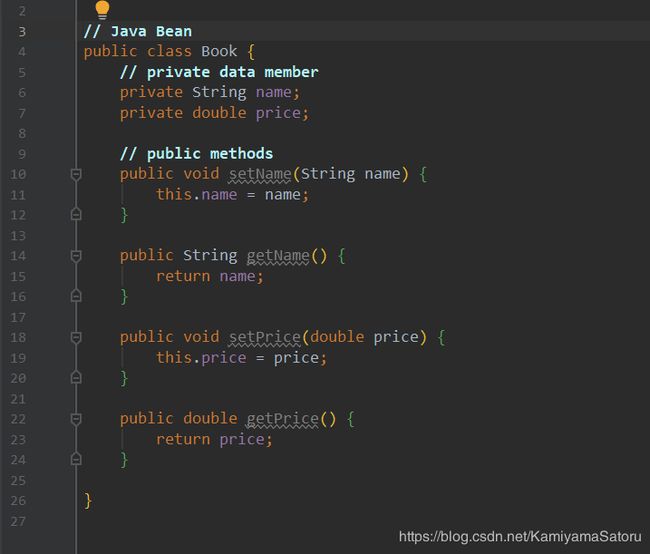Click 'this.price' on line 19
Image resolution: width=650 pixels, height=554 pixels.
[201, 358]
